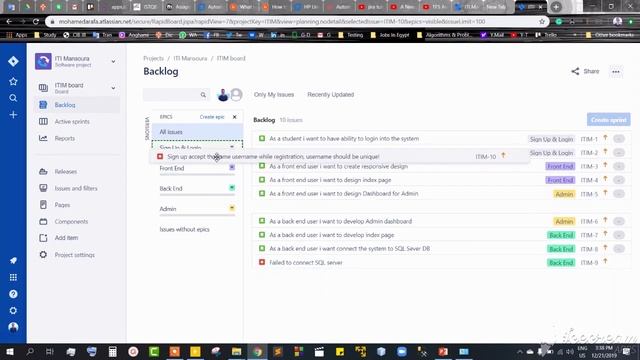
Task: Open issue Failed to connect SQL server
Action: (306, 262)
